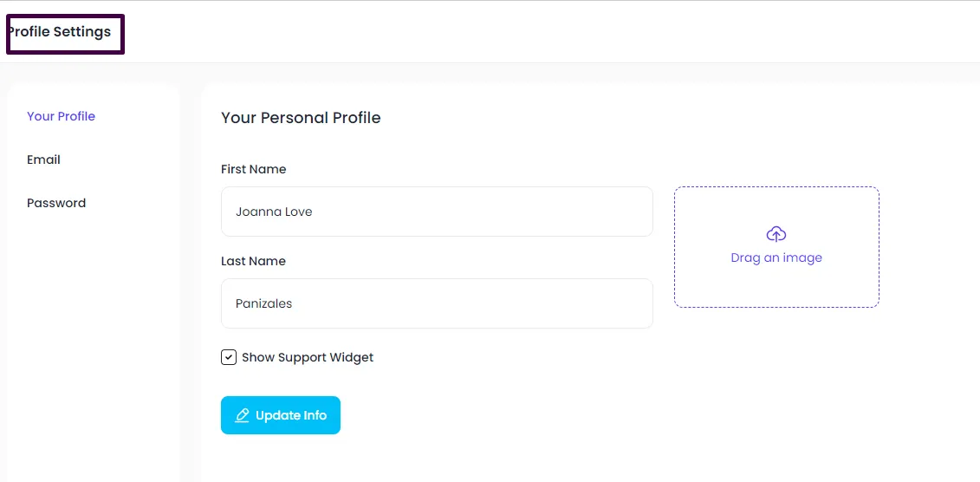
Task: Click the dashed image upload dropzone
Action: pos(776,247)
